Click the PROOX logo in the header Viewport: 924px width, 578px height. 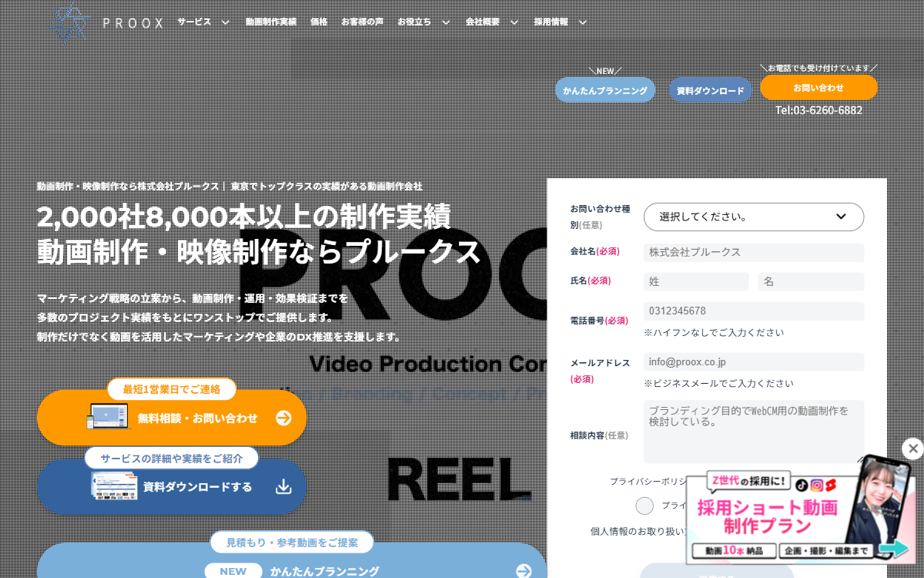point(106,22)
